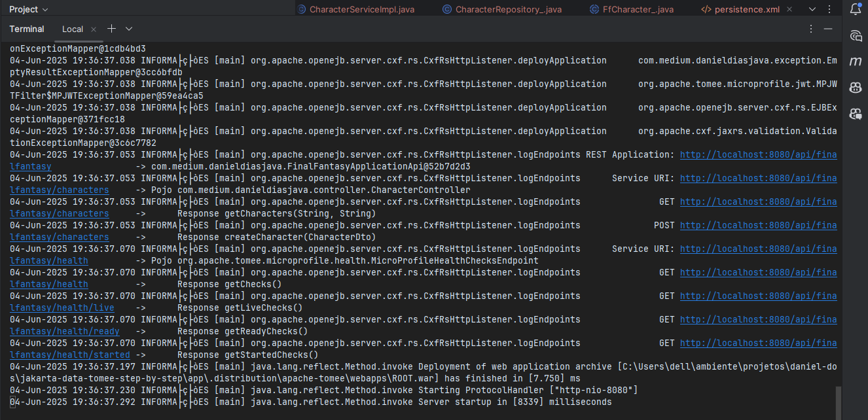The height and width of the screenshot is (420, 868).
Task: Click the 'Response getReadyChecks()' text
Action: [x=243, y=331]
